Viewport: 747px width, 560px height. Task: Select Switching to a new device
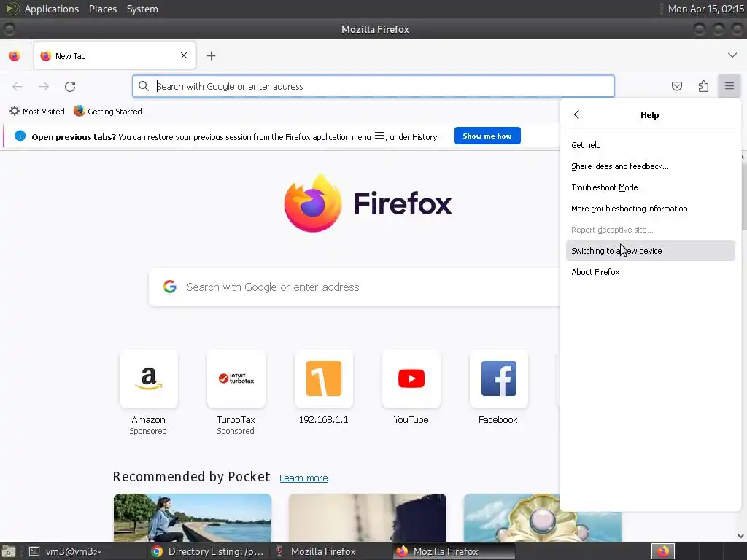[x=650, y=251]
